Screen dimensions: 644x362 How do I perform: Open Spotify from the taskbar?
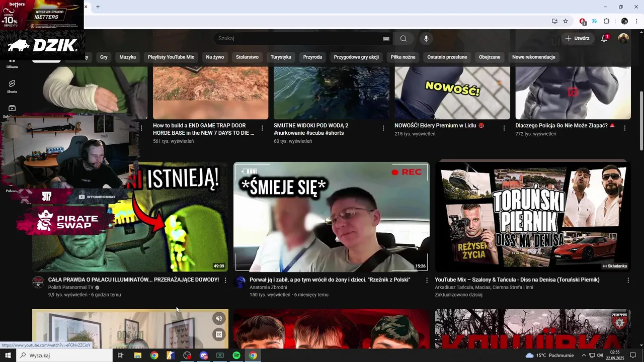point(236,355)
